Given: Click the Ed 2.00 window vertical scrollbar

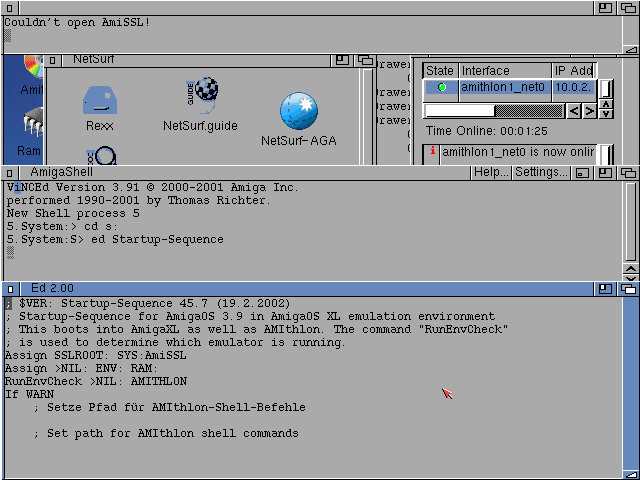Looking at the screenshot, I should [631, 382].
